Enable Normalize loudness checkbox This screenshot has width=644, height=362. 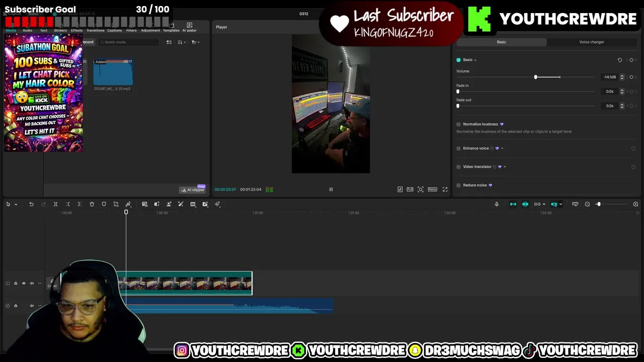[458, 124]
